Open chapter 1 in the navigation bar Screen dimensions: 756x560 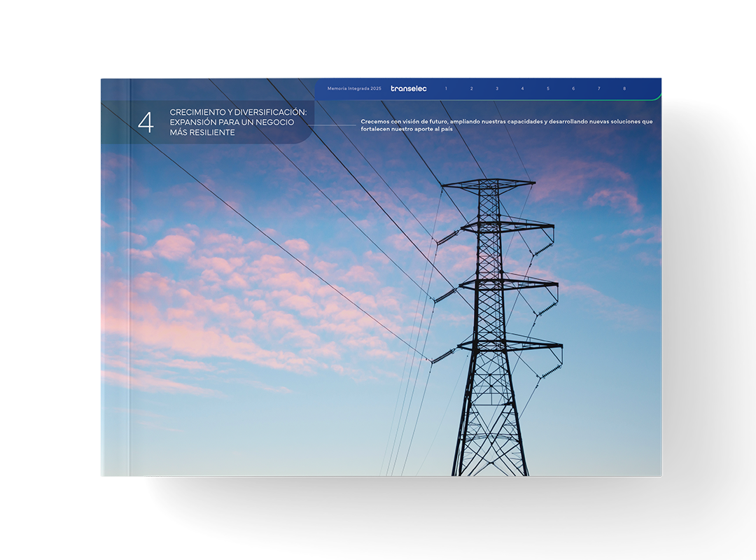click(x=446, y=89)
